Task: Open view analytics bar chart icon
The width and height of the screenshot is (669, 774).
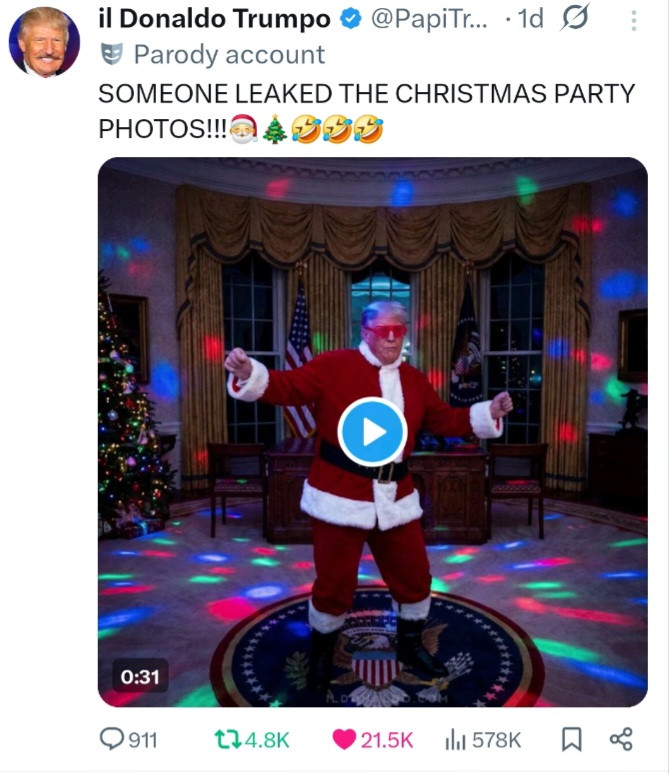Action: tap(455, 740)
